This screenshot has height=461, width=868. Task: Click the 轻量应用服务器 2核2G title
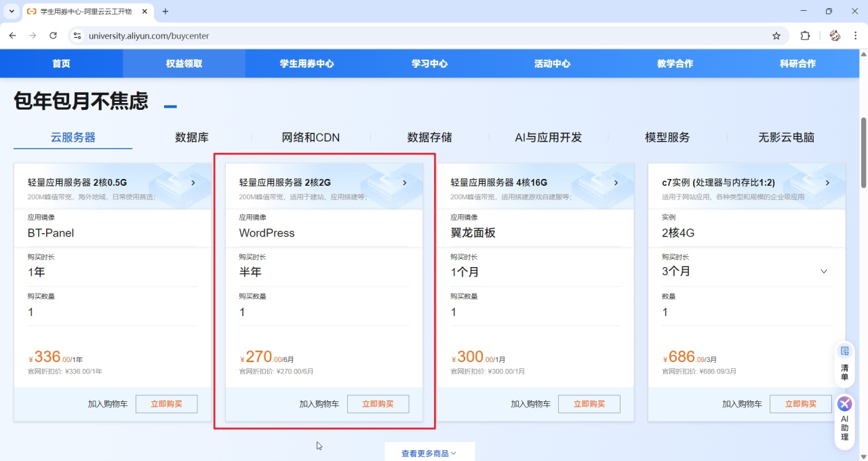[x=285, y=182]
